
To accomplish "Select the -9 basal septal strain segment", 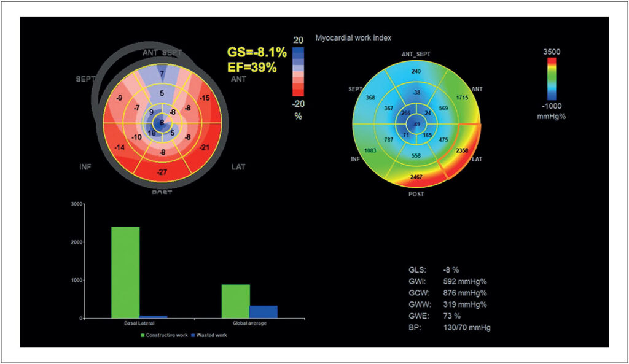I will pyautogui.click(x=119, y=98).
